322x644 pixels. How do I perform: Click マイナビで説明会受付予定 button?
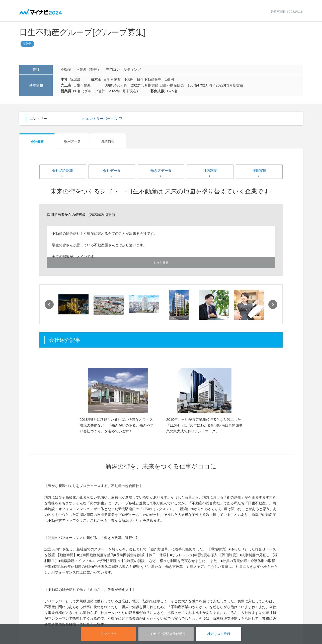(x=166, y=634)
